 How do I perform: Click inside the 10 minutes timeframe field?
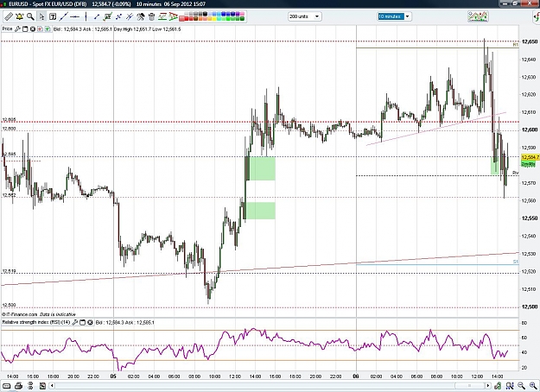[391, 16]
